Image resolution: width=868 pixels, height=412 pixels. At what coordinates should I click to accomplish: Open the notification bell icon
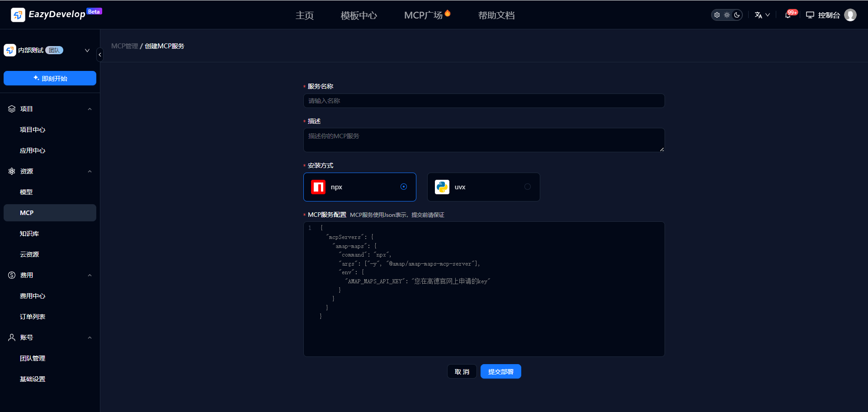(788, 15)
